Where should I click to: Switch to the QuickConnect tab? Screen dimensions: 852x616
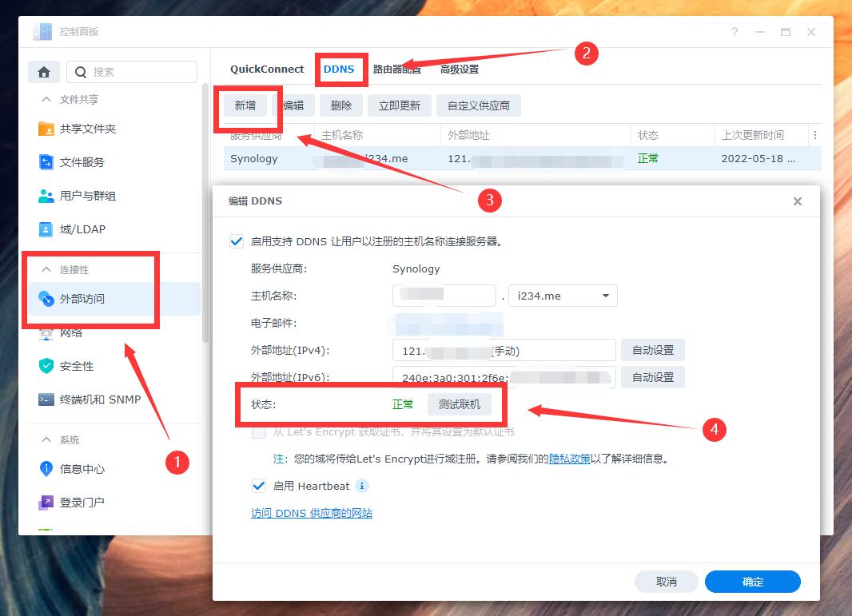(266, 69)
